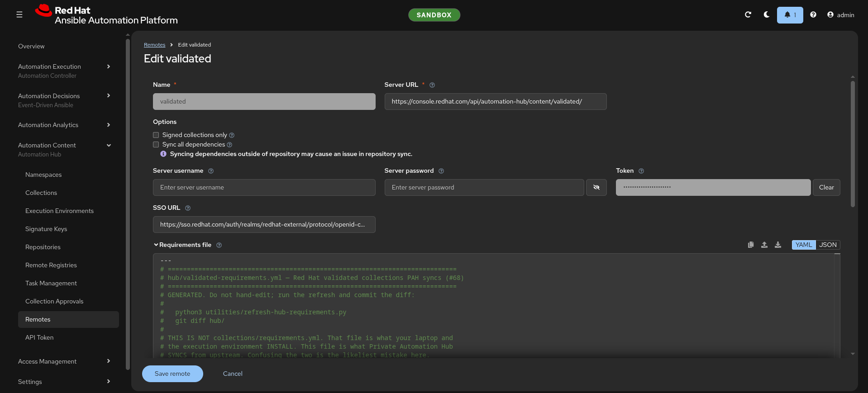Click into the requirements file editor
The height and width of the screenshot is (393, 868).
[x=493, y=306]
